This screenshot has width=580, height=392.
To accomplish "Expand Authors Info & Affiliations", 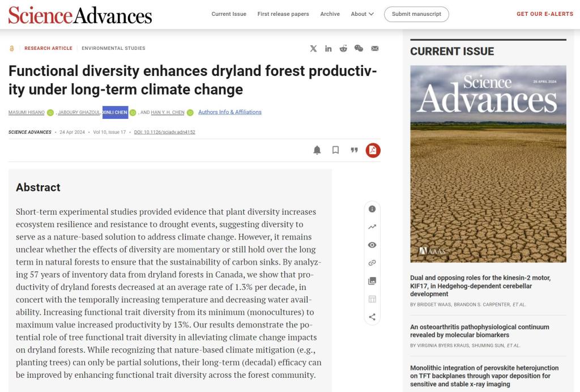I will click(229, 112).
